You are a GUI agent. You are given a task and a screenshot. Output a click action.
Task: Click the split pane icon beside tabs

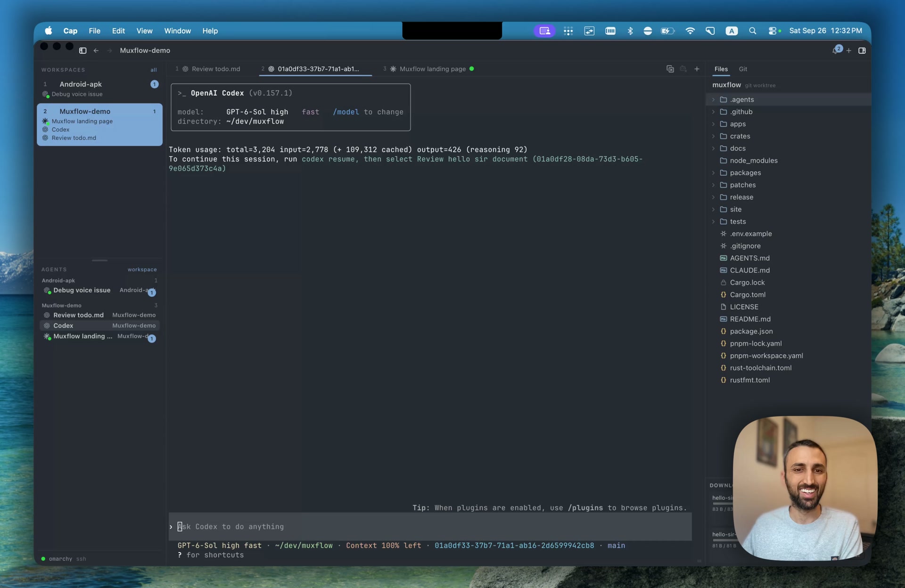(x=670, y=69)
